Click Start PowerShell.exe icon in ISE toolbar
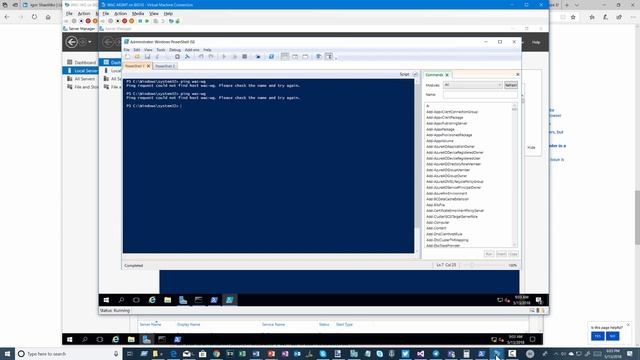Viewport: 640px width, 360px height. pos(271,57)
